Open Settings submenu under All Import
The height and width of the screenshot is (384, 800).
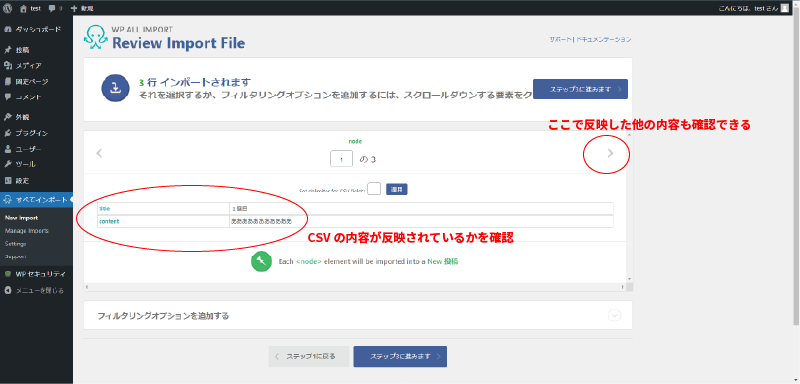point(15,244)
